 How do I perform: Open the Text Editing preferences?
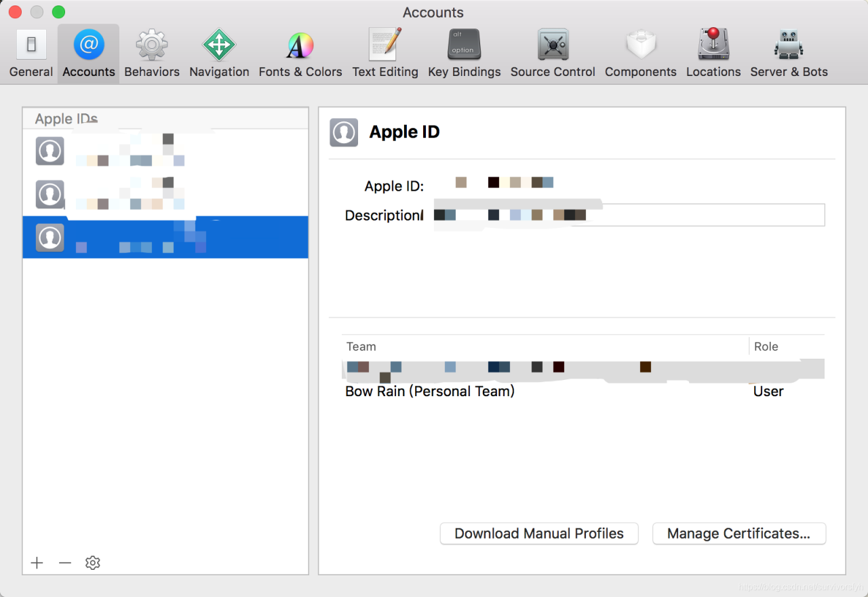pos(385,54)
